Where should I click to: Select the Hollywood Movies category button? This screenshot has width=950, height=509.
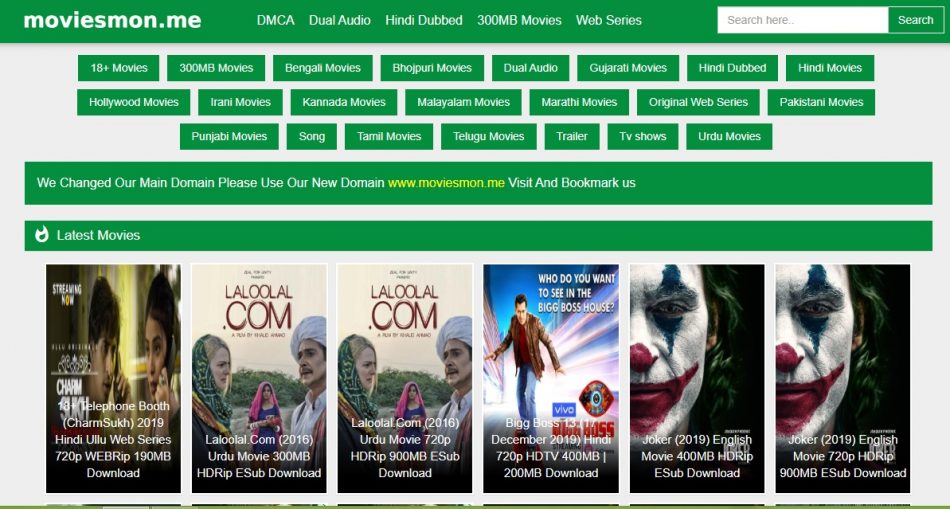coord(133,102)
